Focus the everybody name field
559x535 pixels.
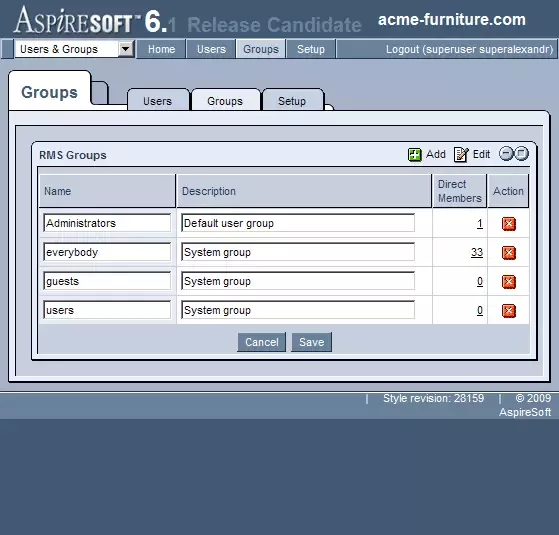[x=107, y=252]
